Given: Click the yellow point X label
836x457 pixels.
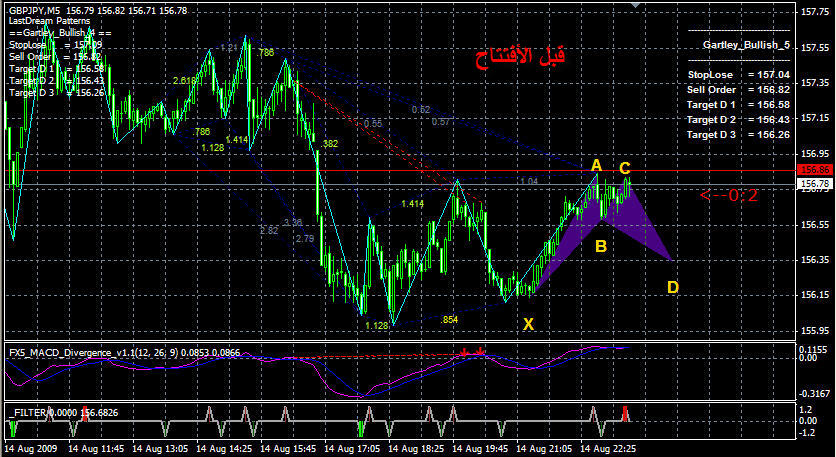Looking at the screenshot, I should 528,324.
